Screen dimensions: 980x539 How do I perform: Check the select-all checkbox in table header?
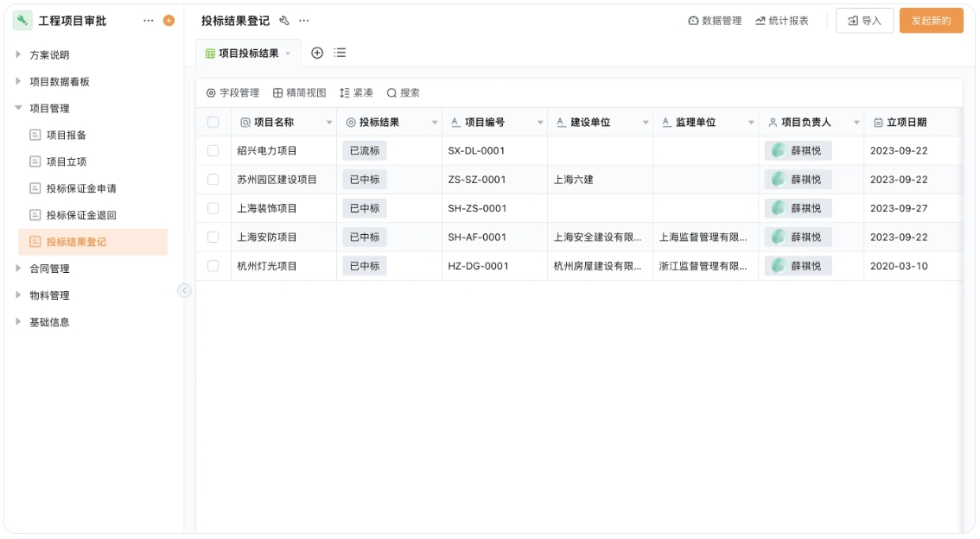(212, 121)
